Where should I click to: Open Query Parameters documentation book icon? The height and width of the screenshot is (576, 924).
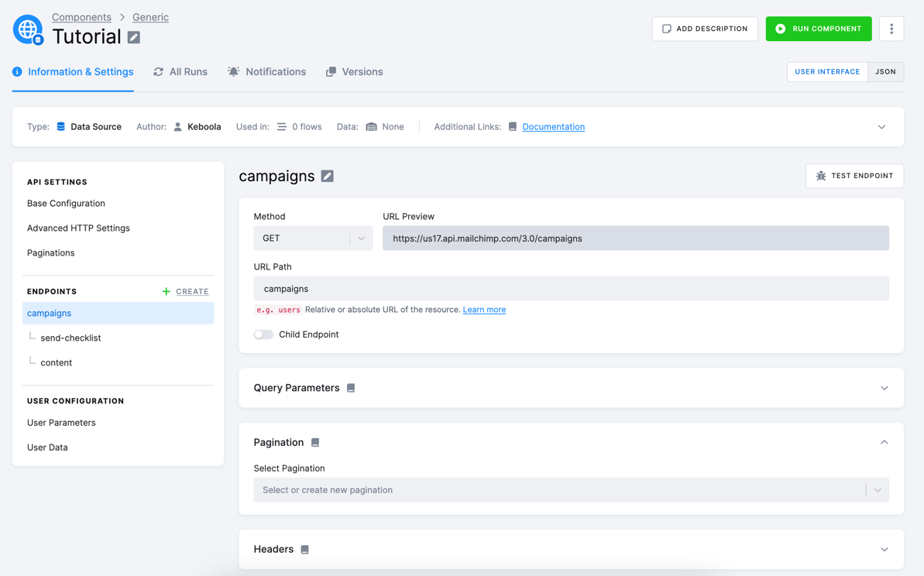pyautogui.click(x=351, y=388)
